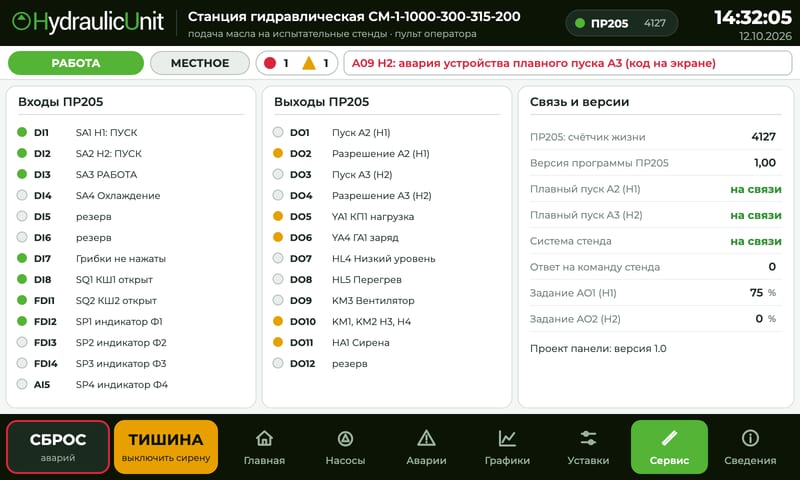The image size is (800, 480).
Task: Open the Графики charts tab
Action: tap(507, 447)
